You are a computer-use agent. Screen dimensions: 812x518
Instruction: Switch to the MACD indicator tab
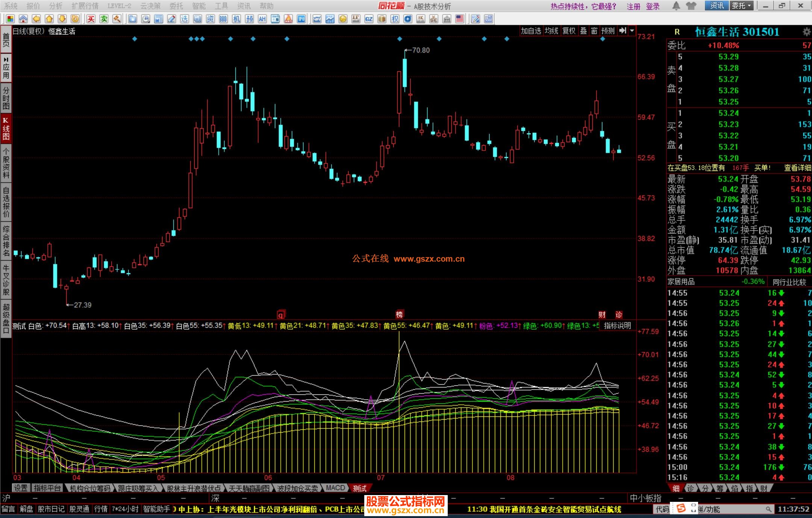click(x=335, y=488)
